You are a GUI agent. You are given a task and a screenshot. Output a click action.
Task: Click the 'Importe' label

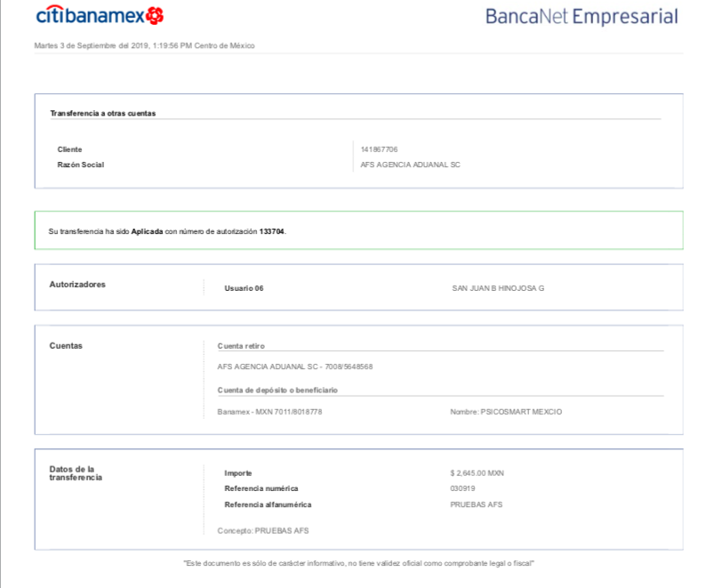pos(237,473)
